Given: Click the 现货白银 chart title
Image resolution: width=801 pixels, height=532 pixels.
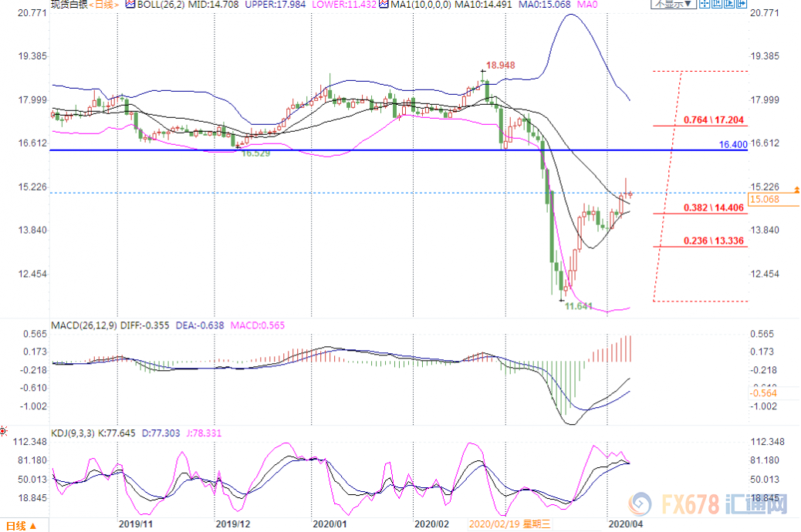Looking at the screenshot, I should click(x=68, y=5).
